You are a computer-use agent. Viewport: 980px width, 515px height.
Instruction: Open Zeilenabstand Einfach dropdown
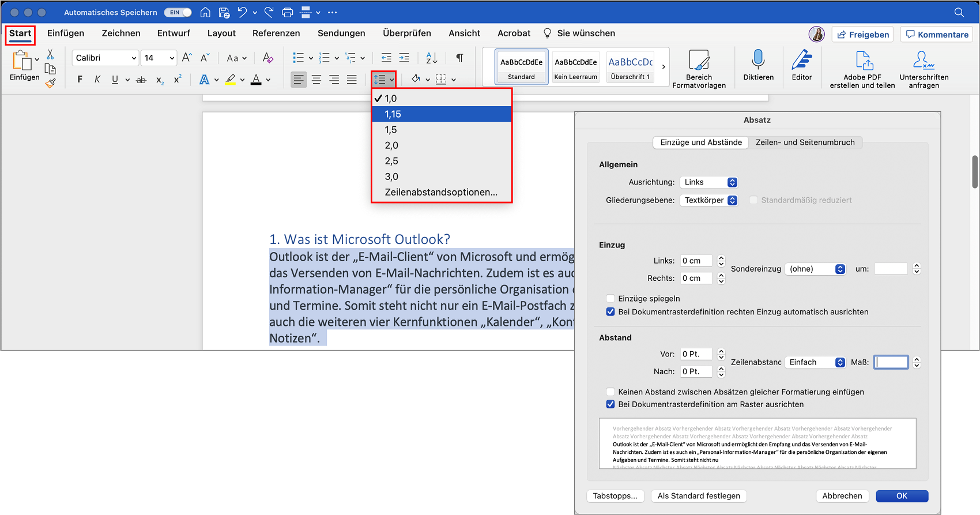(815, 362)
